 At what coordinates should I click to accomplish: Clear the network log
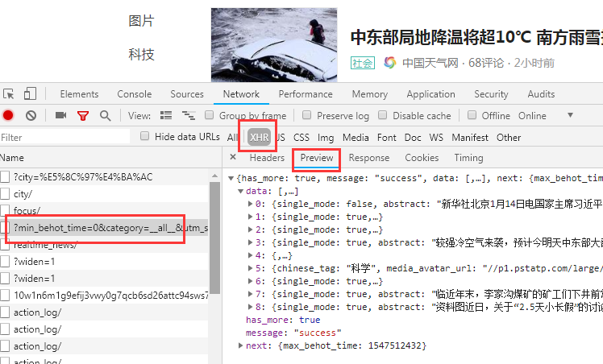[31, 115]
